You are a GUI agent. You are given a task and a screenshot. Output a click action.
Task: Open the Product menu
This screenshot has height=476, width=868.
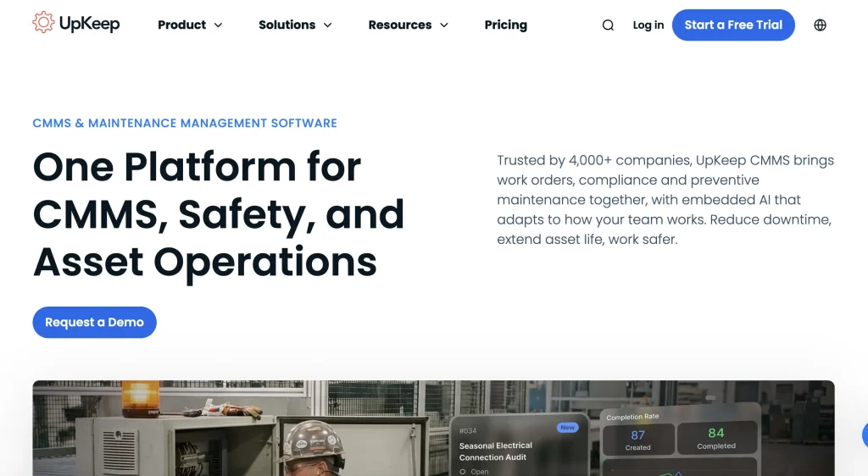click(181, 25)
